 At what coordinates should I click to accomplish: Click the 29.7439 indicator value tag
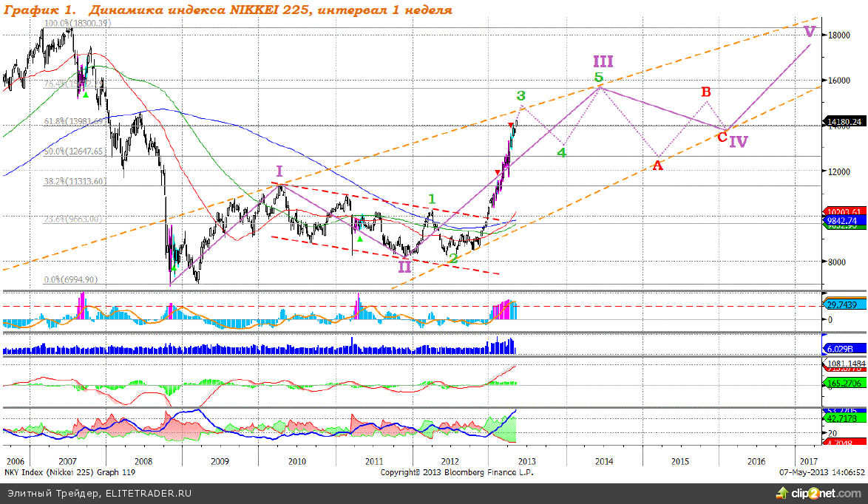coord(843,305)
